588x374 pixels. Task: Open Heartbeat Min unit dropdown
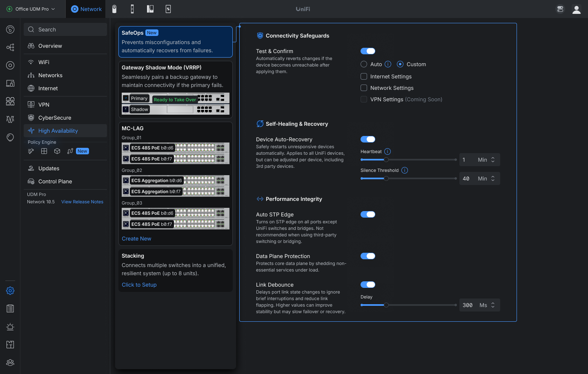[487, 160]
